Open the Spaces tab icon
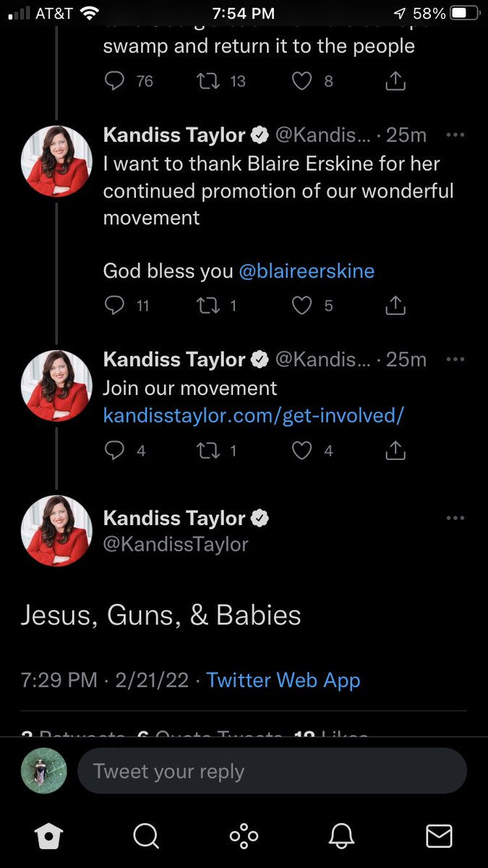Image resolution: width=488 pixels, height=868 pixels. 244,836
